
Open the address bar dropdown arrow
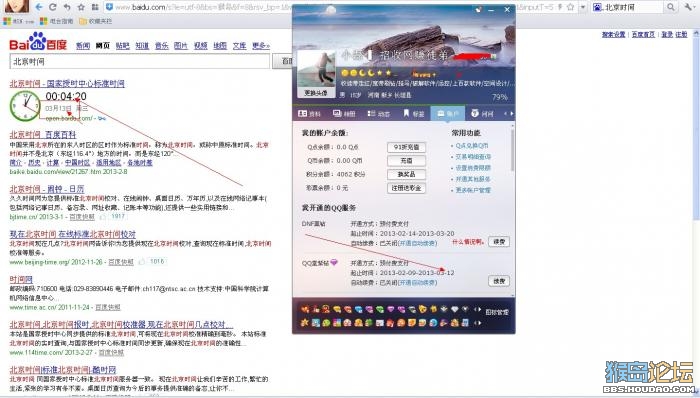click(x=583, y=7)
